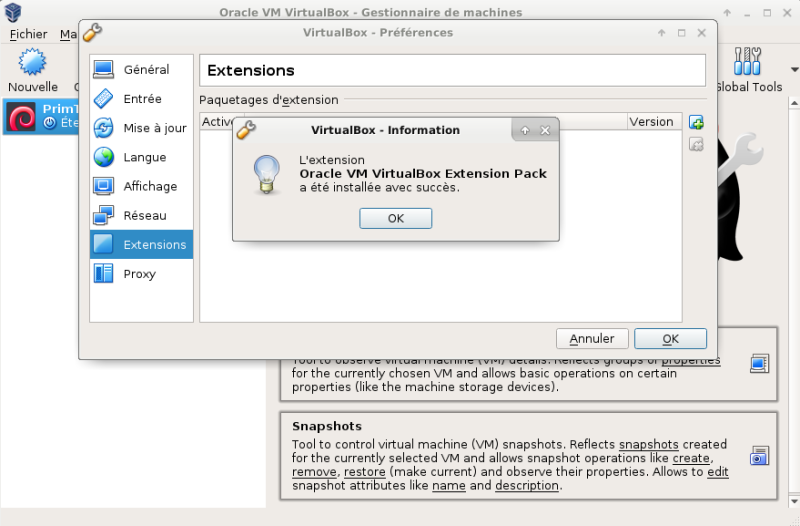
Task: Open the Réseau settings
Action: coord(141,215)
